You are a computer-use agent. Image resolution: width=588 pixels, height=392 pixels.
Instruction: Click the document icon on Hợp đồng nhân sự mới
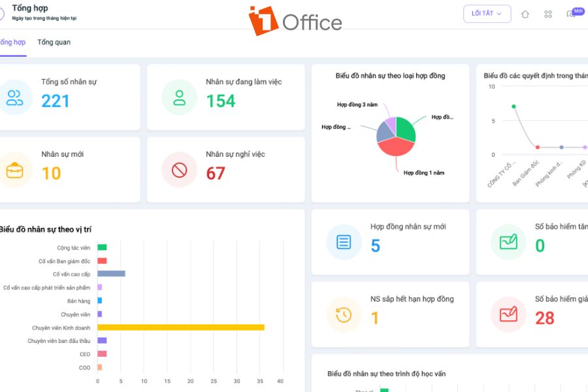tap(343, 242)
